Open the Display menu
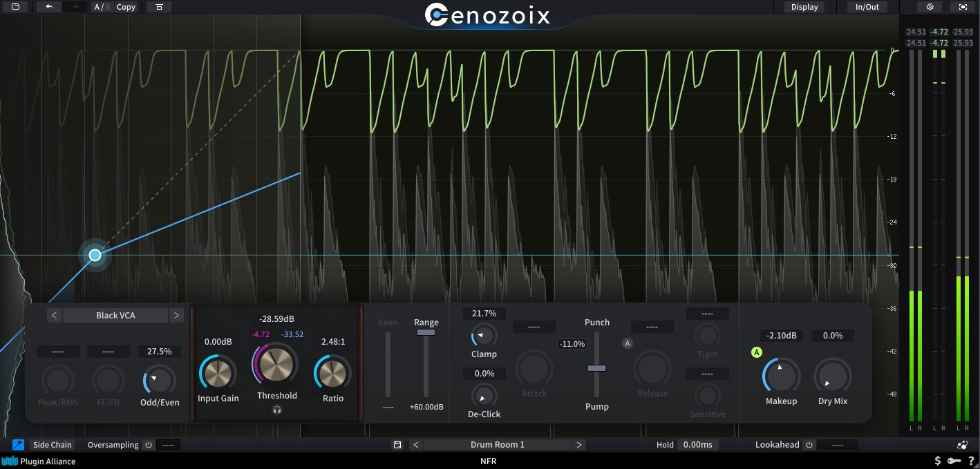The height and width of the screenshot is (469, 980). 804,7
